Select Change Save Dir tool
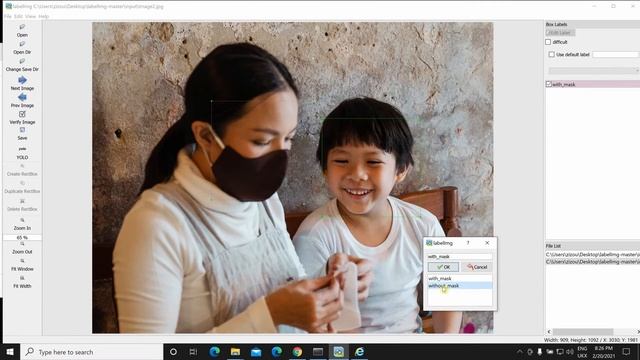 tap(22, 65)
